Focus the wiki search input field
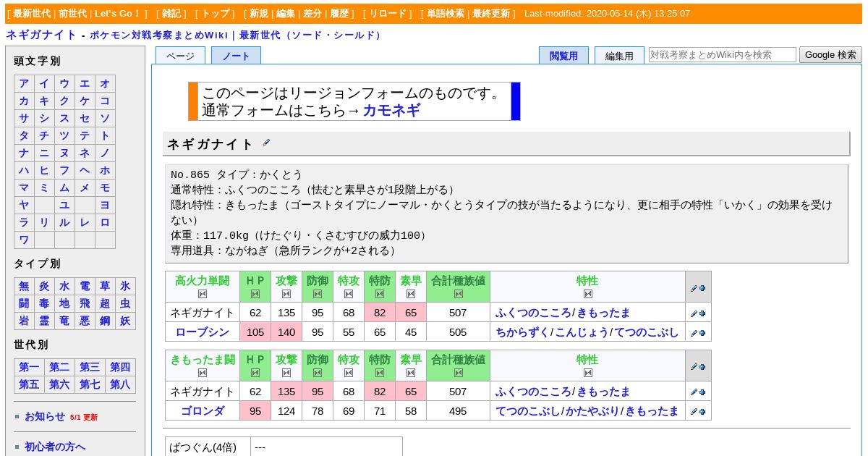Screen dimensions: 868x456 point(723,55)
